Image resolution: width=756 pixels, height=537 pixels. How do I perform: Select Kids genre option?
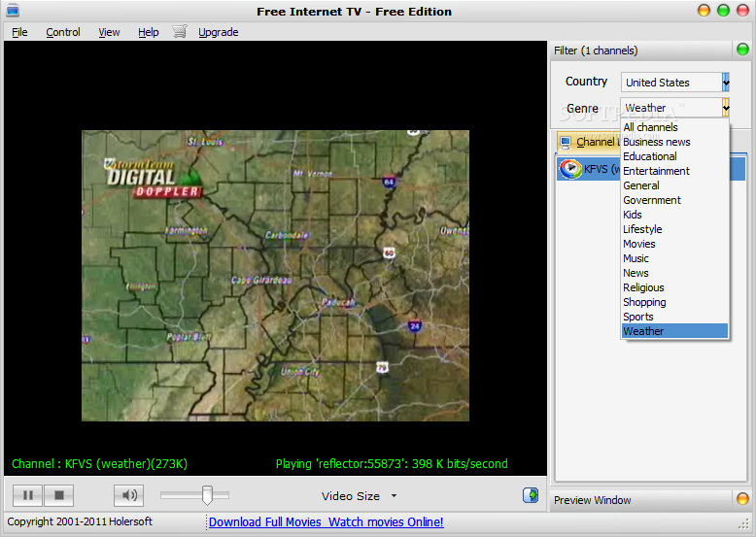click(675, 215)
